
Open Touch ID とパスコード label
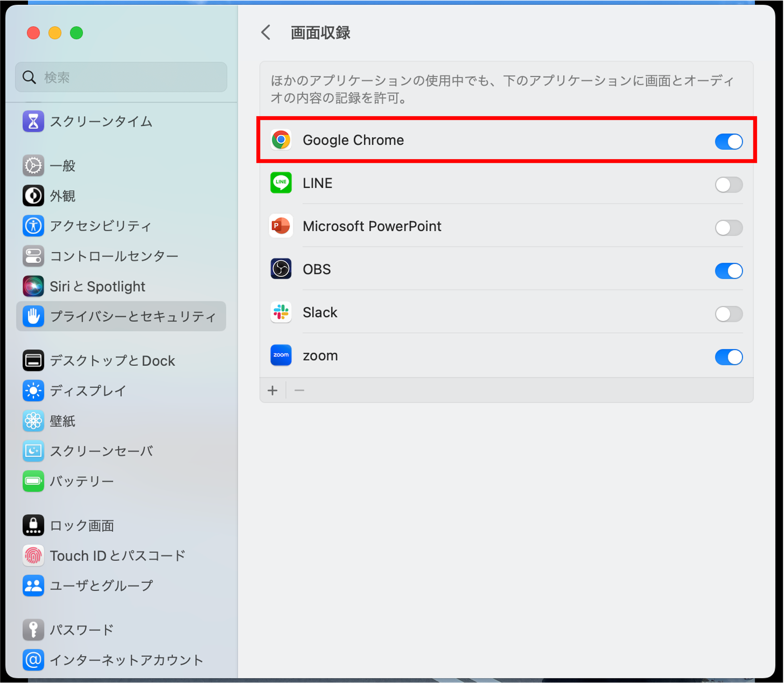pos(118,556)
